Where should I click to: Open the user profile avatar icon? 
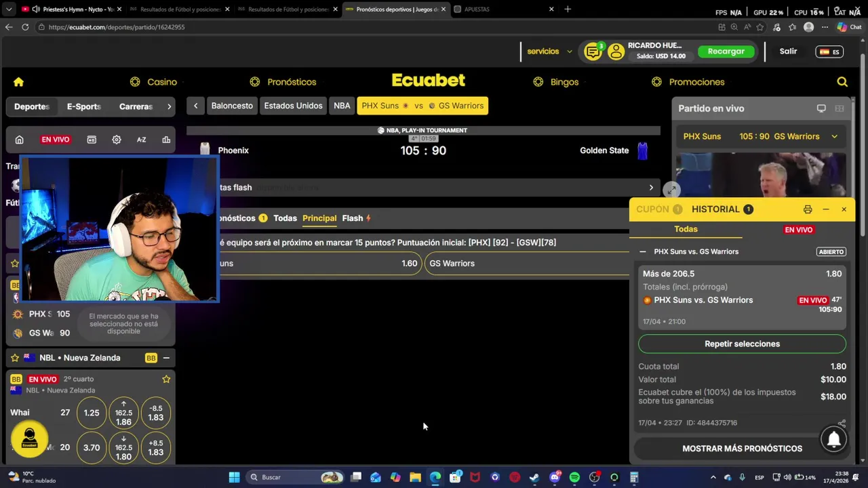point(616,52)
